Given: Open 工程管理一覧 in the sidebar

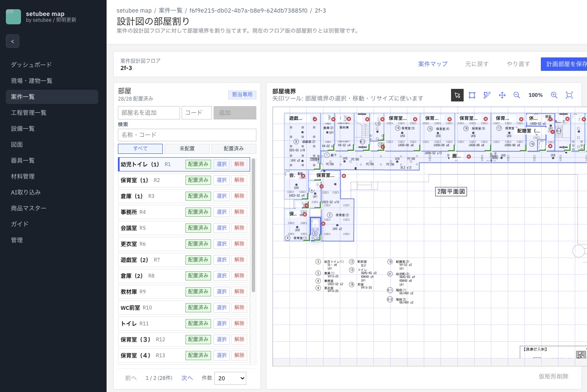Looking at the screenshot, I should click(x=52, y=112).
